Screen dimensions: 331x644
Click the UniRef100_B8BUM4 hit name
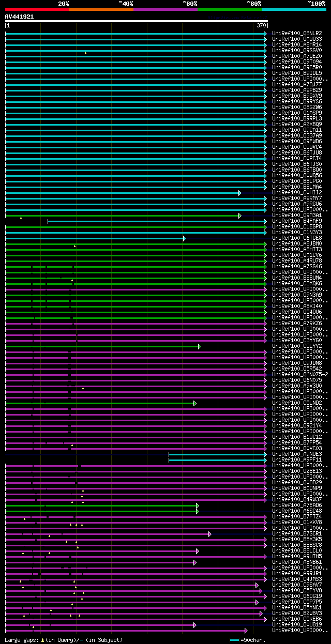(x=297, y=278)
